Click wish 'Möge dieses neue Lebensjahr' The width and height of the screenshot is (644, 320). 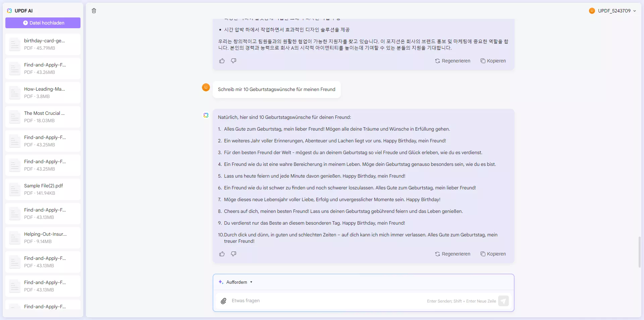(x=332, y=199)
